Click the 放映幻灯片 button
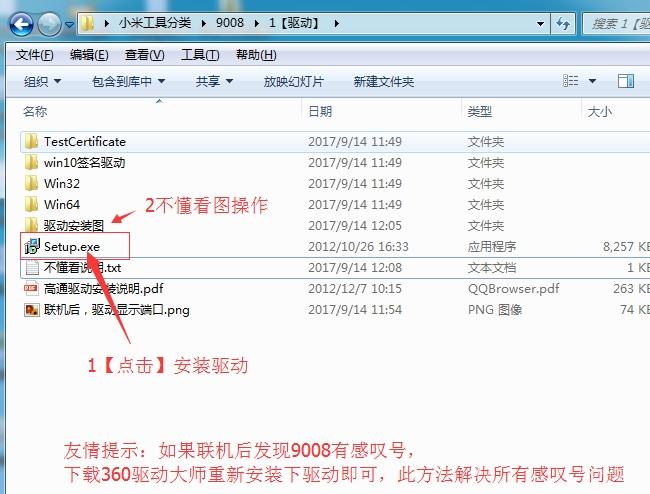 293,81
